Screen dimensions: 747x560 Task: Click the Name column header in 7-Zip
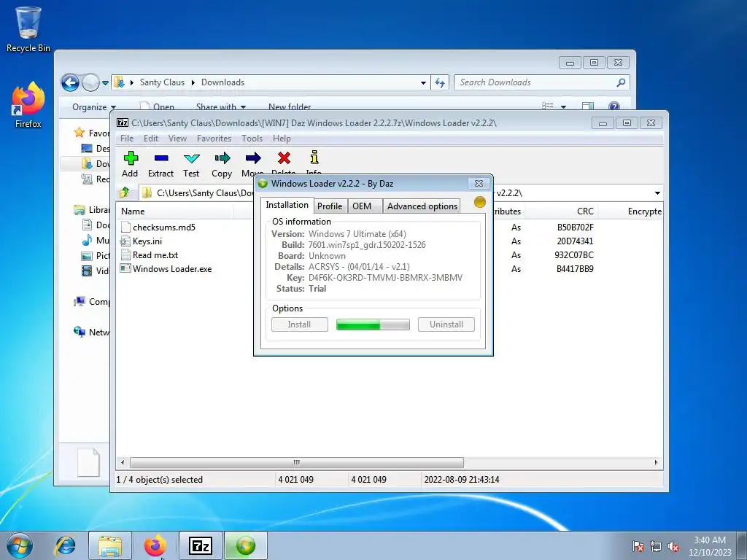coord(174,211)
